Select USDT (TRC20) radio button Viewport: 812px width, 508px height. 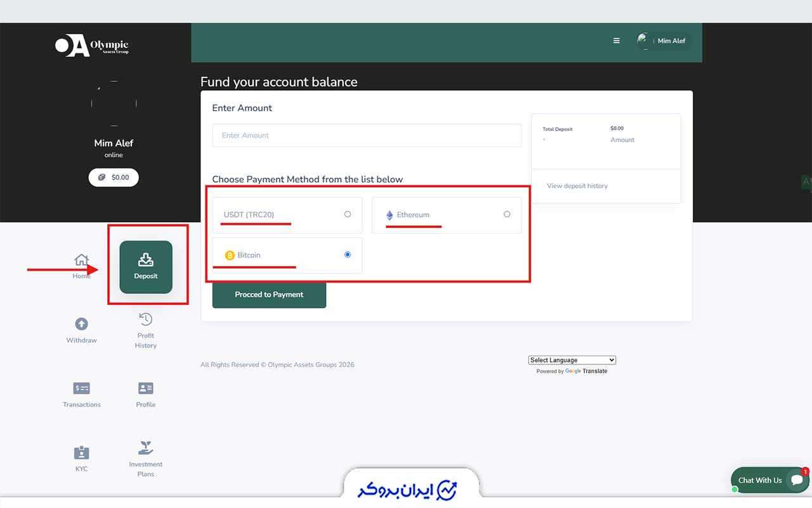(348, 214)
